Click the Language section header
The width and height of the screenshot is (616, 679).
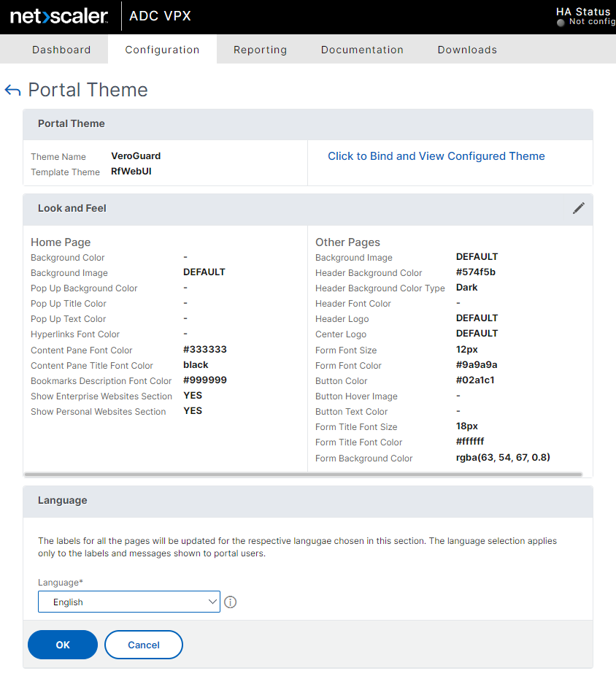coord(62,501)
